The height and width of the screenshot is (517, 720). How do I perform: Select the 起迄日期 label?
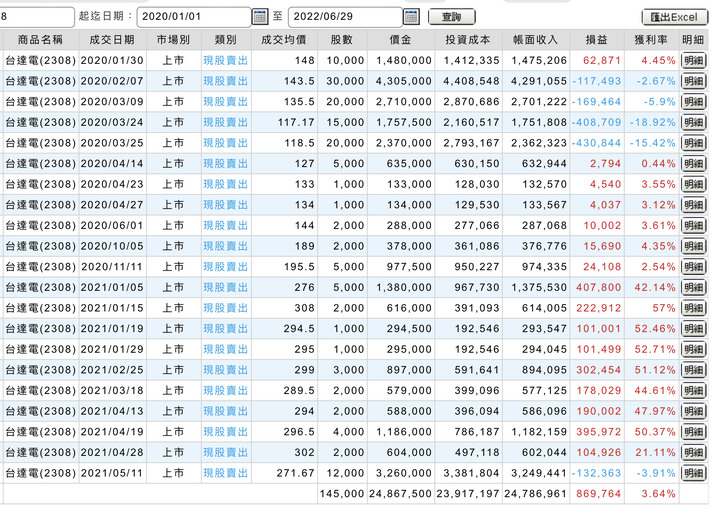(105, 17)
